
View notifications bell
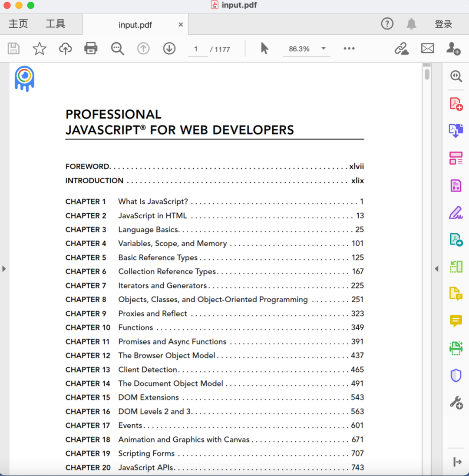click(x=412, y=24)
